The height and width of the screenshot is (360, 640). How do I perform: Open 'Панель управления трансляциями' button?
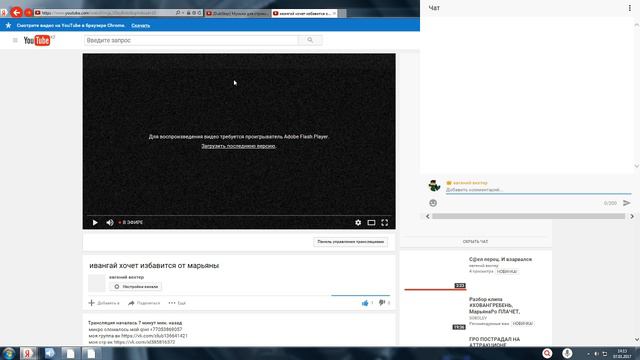coord(351,242)
